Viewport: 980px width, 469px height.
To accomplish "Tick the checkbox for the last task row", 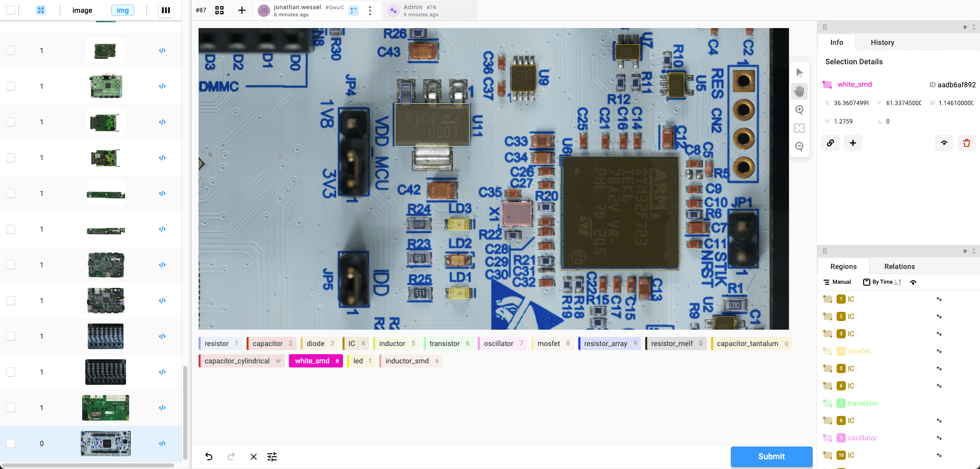I will (x=11, y=443).
